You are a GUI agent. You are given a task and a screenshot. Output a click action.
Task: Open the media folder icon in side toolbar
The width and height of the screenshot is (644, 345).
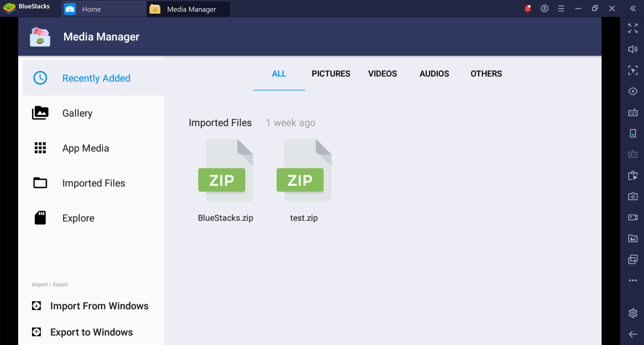point(633,238)
